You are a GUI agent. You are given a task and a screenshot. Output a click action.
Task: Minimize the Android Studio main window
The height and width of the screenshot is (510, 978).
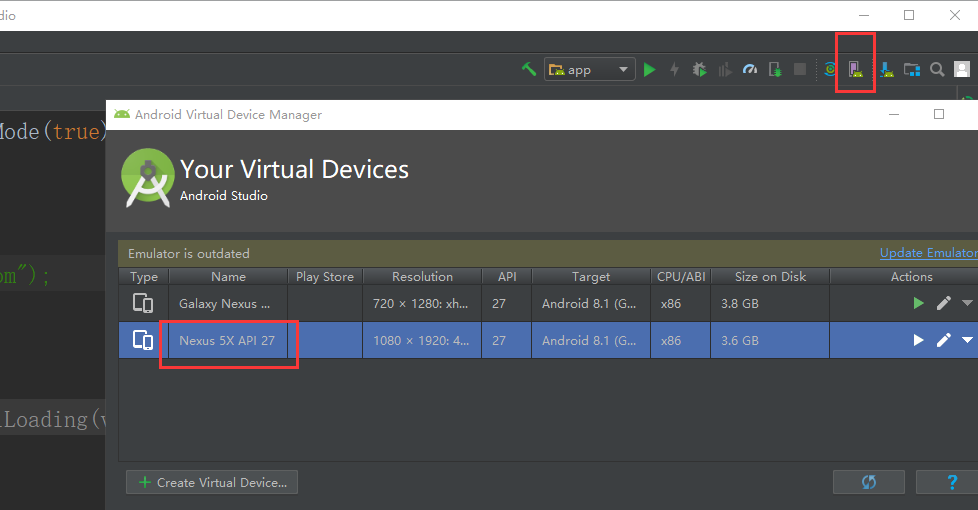tap(864, 15)
